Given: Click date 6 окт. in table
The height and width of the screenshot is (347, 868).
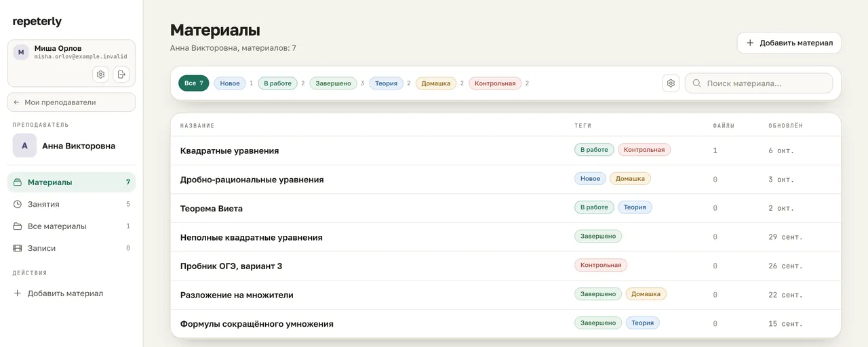Looking at the screenshot, I should (781, 150).
